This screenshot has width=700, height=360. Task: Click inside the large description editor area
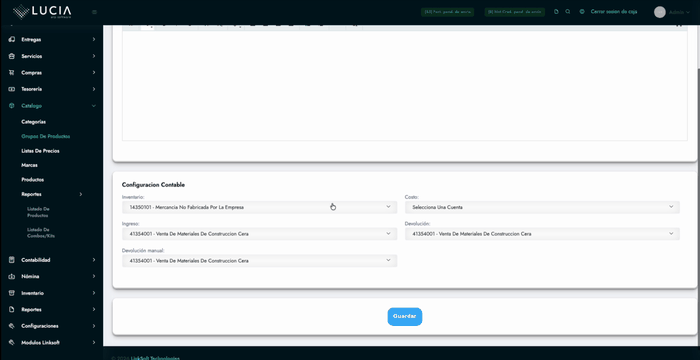point(404,85)
